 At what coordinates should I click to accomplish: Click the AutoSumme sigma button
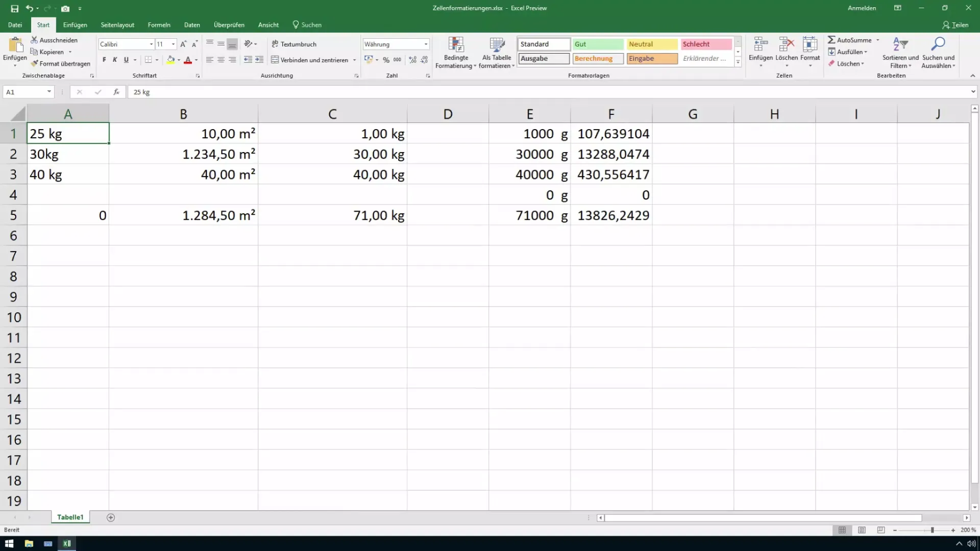coord(849,40)
